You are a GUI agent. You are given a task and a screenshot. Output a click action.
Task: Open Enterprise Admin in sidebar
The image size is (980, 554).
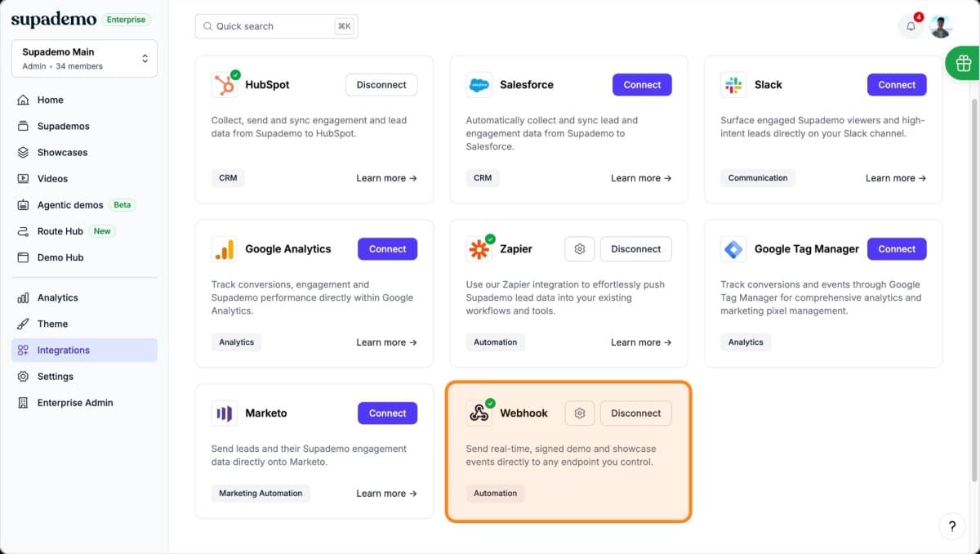click(x=85, y=402)
